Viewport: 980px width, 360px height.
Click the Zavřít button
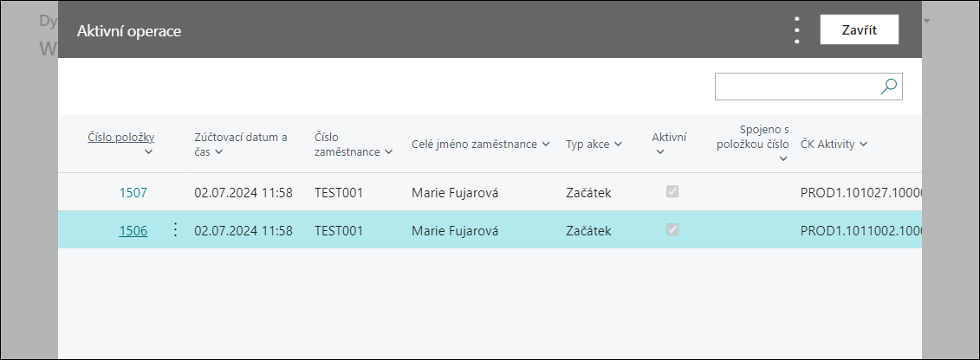pyautogui.click(x=860, y=30)
